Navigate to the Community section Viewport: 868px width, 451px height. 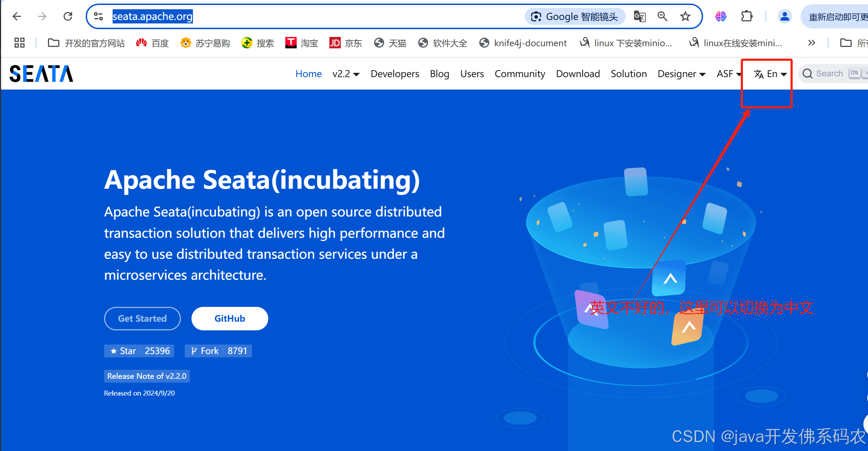click(x=520, y=74)
